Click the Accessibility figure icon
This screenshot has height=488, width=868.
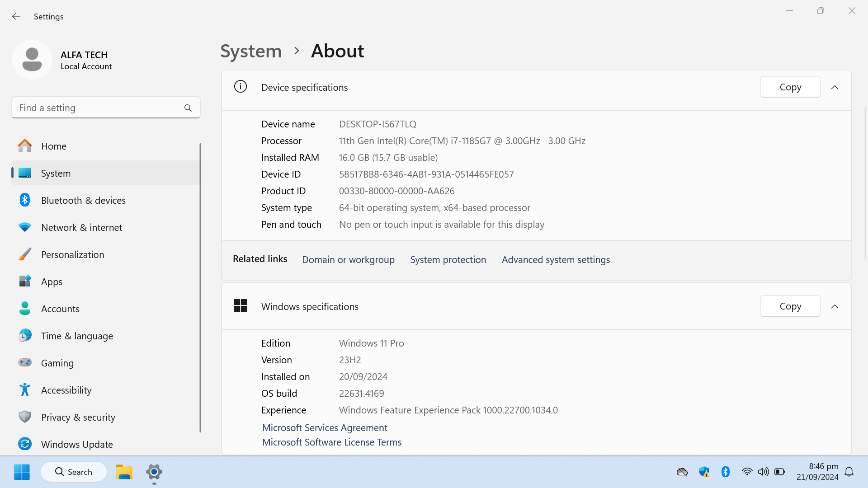pyautogui.click(x=25, y=389)
